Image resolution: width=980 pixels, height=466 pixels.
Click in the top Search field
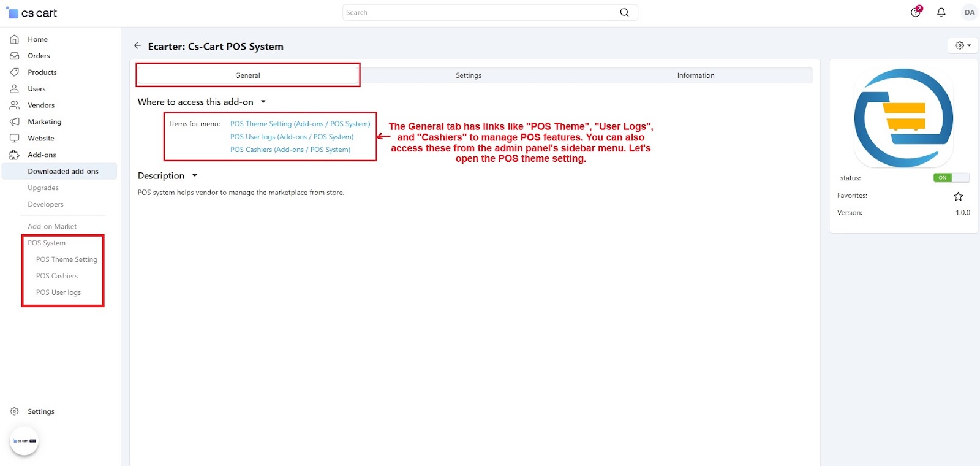(x=478, y=12)
